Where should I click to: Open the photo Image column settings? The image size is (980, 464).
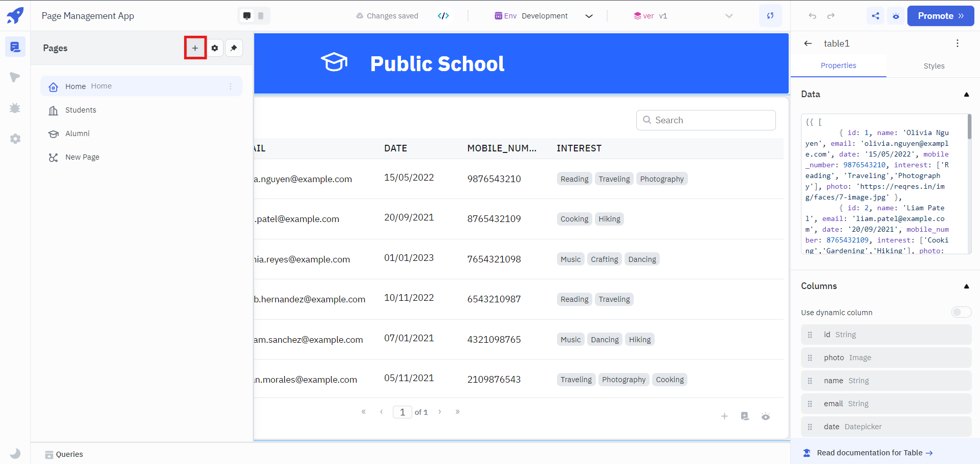[x=886, y=358]
